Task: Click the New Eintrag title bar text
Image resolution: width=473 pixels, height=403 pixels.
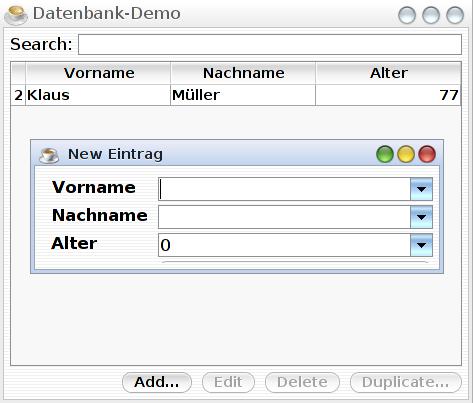Action: tap(115, 154)
